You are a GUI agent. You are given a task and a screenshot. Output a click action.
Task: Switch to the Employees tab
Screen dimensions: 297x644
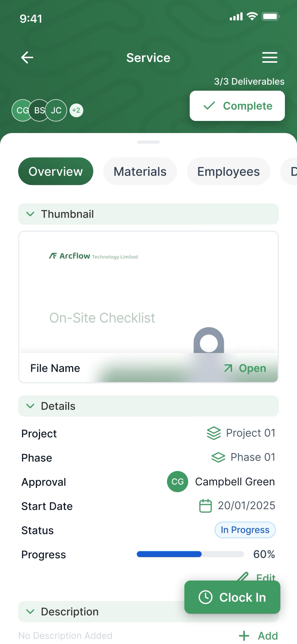click(x=229, y=171)
